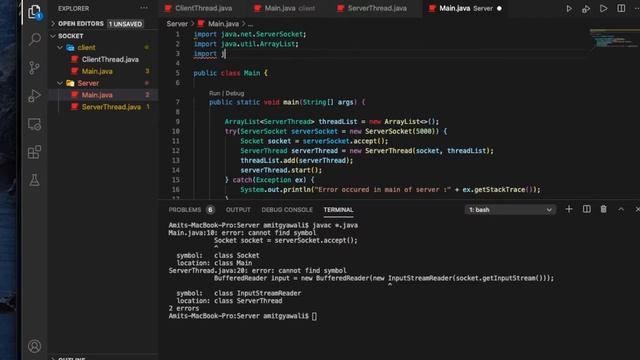Click the terminal prompt input line
640x360 pixels.
pos(242,316)
